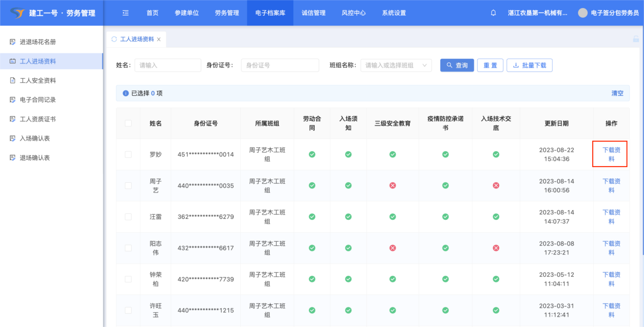
Task: Click the lock icon at the tab bar's right
Action: 635,39
